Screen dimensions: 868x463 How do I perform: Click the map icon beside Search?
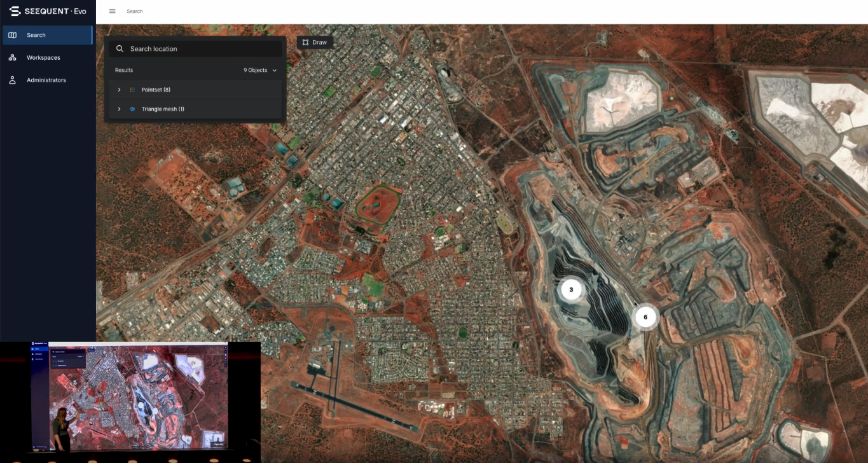pos(12,35)
